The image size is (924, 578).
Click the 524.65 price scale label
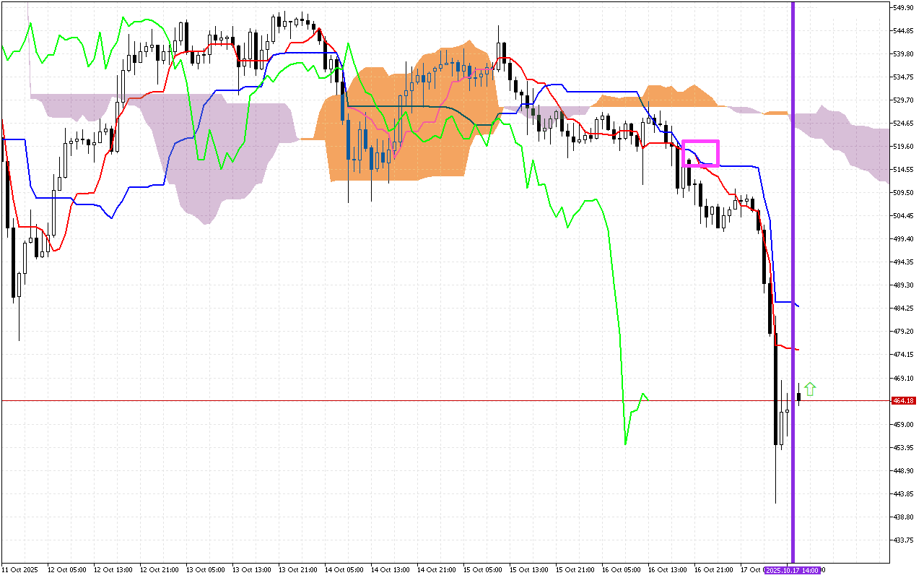tap(904, 124)
